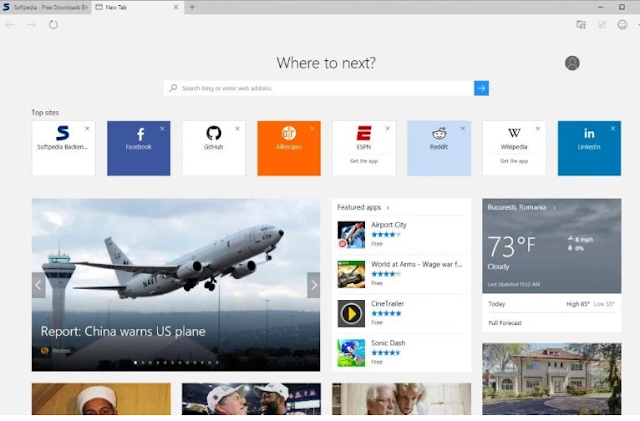Screen dimensions: 640x421
Task: Focus the Search Bing or enter web address field
Action: point(319,88)
